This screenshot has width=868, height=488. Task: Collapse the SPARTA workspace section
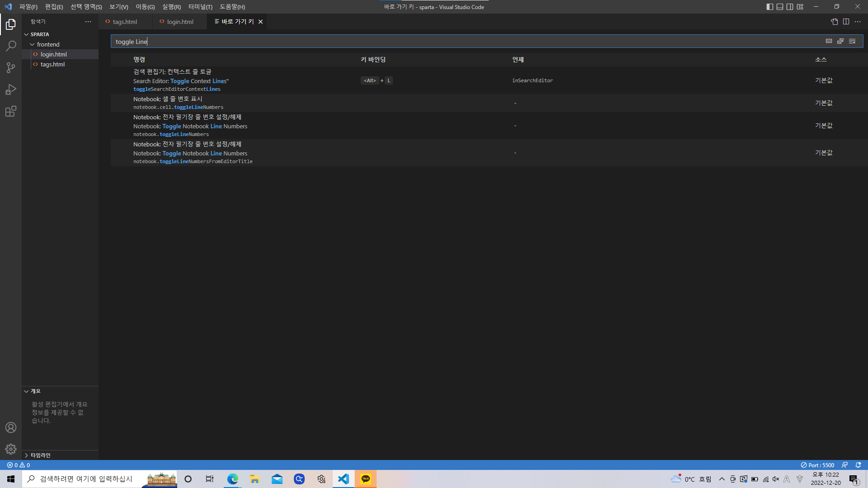[60, 34]
